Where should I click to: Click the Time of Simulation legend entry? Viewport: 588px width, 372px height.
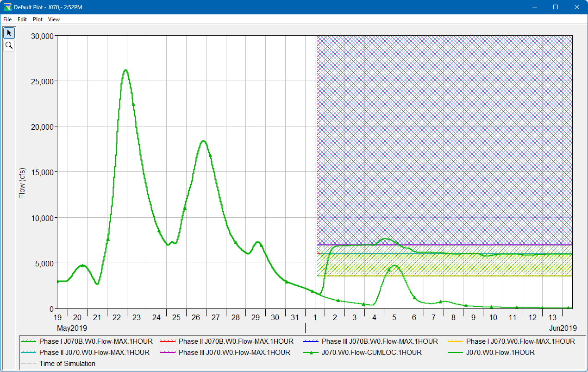58,364
